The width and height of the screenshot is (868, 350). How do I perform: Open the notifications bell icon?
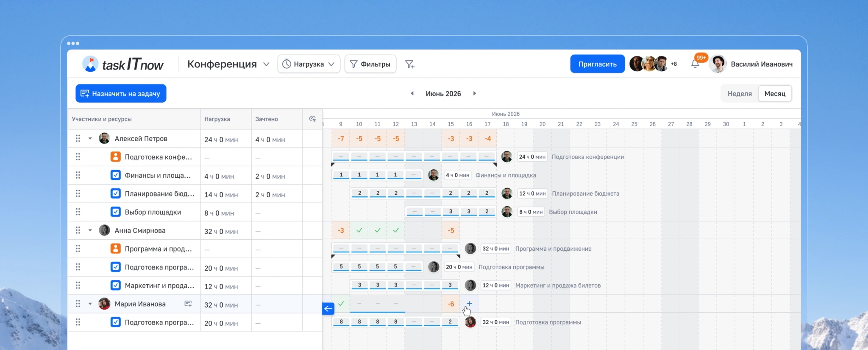click(695, 64)
